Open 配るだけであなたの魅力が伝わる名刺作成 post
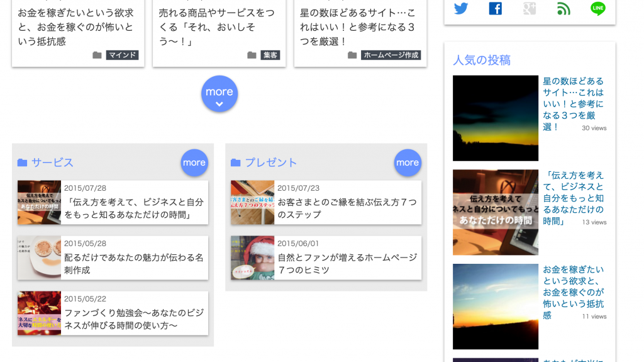The image size is (644, 362). 134,264
